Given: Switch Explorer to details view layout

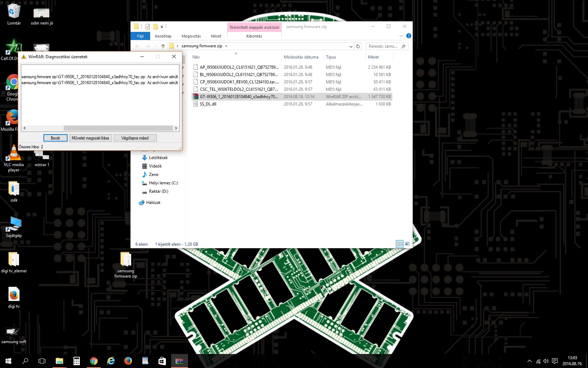Looking at the screenshot, I should pyautogui.click(x=400, y=244).
